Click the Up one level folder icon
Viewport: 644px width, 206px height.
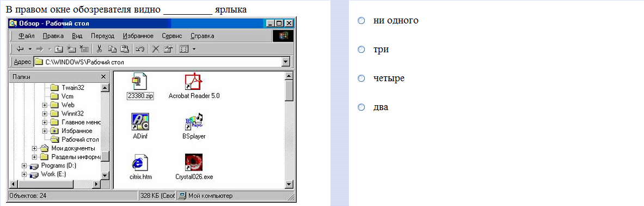click(x=59, y=49)
